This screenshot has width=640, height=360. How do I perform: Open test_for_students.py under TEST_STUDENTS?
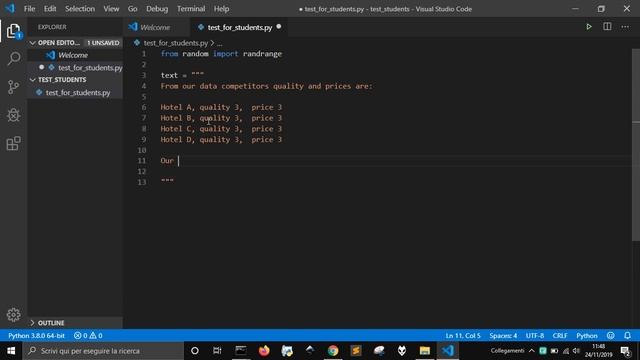click(75, 93)
